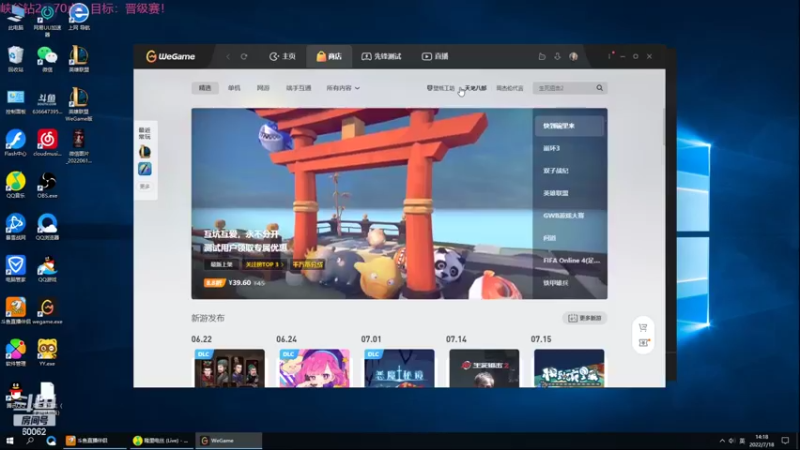This screenshot has width=800, height=450.
Task: Open the QQ音乐 desktop icon
Action: tap(16, 185)
